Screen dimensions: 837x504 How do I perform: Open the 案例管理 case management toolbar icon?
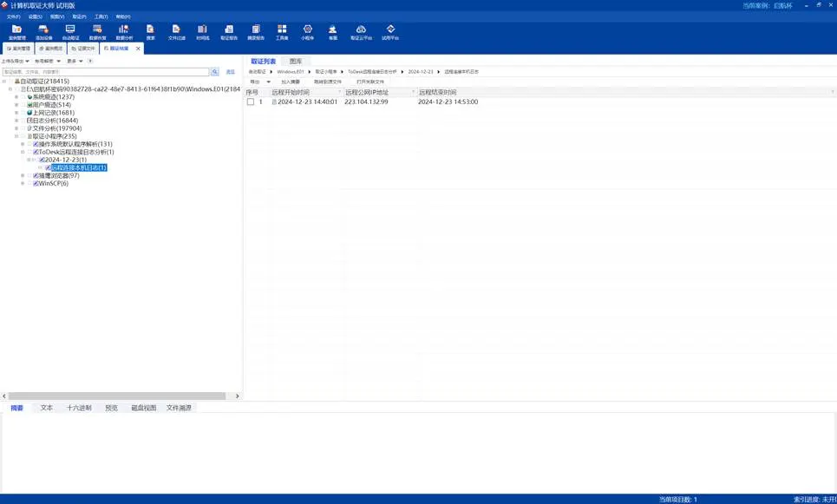click(x=16, y=32)
